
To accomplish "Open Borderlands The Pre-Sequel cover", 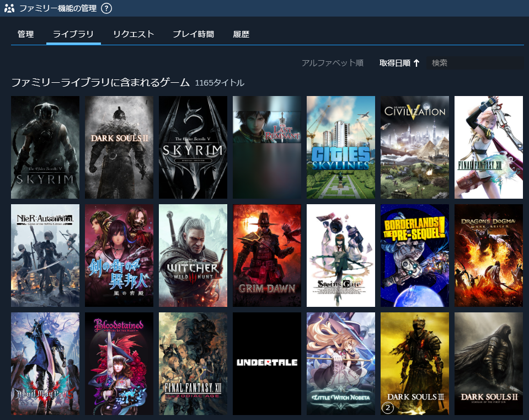I will pos(415,256).
